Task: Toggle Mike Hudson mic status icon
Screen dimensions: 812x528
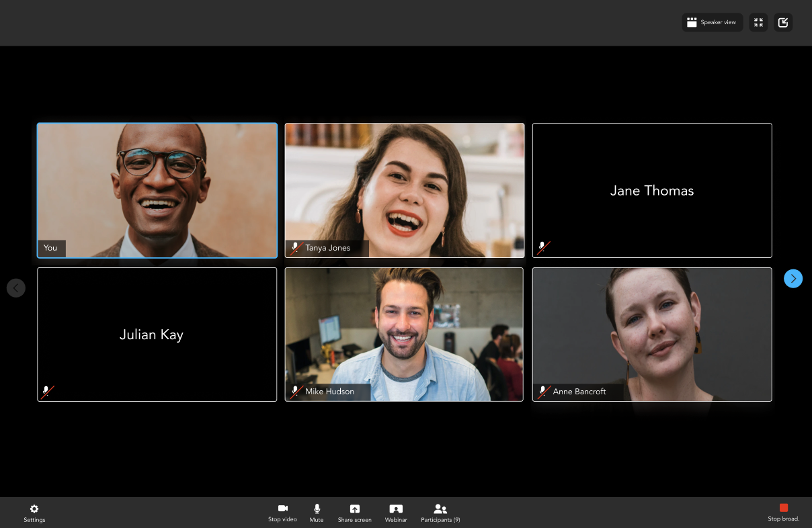Action: coord(296,391)
